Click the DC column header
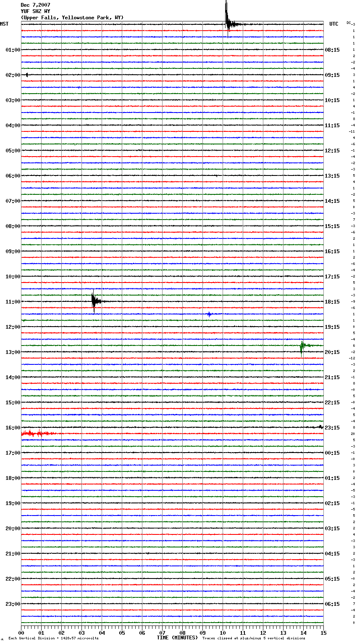Screen dimensions: 357x644 click(349, 23)
